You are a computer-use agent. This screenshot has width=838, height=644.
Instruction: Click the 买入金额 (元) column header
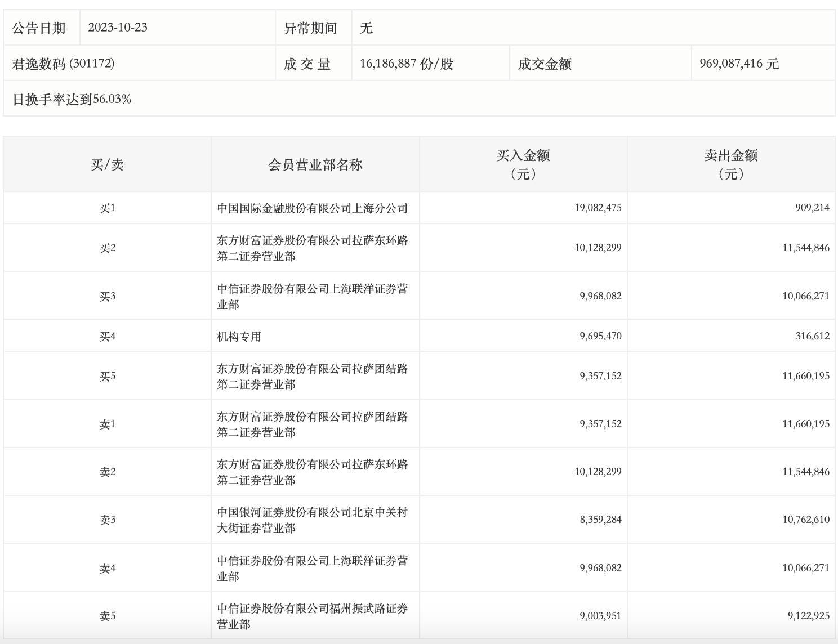coord(523,164)
